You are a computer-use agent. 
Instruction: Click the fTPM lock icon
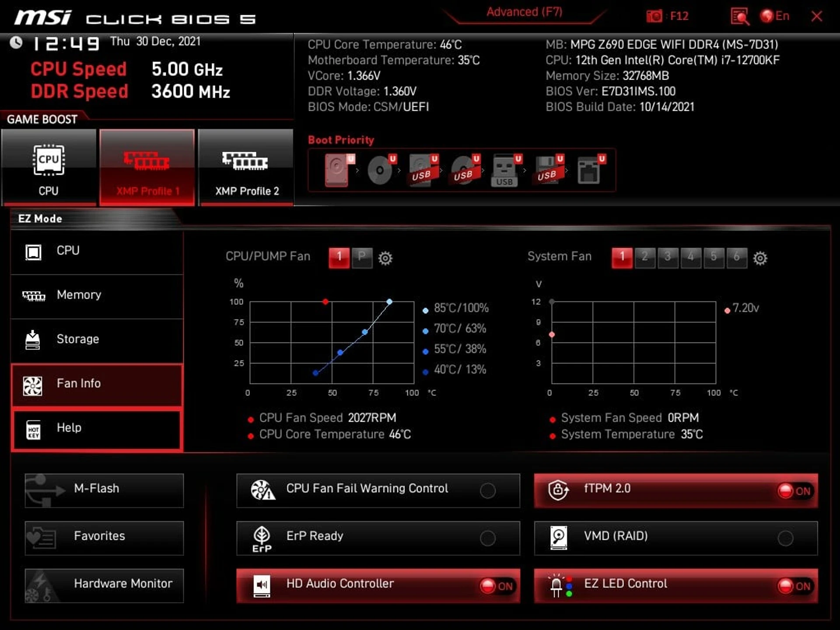[x=558, y=490]
